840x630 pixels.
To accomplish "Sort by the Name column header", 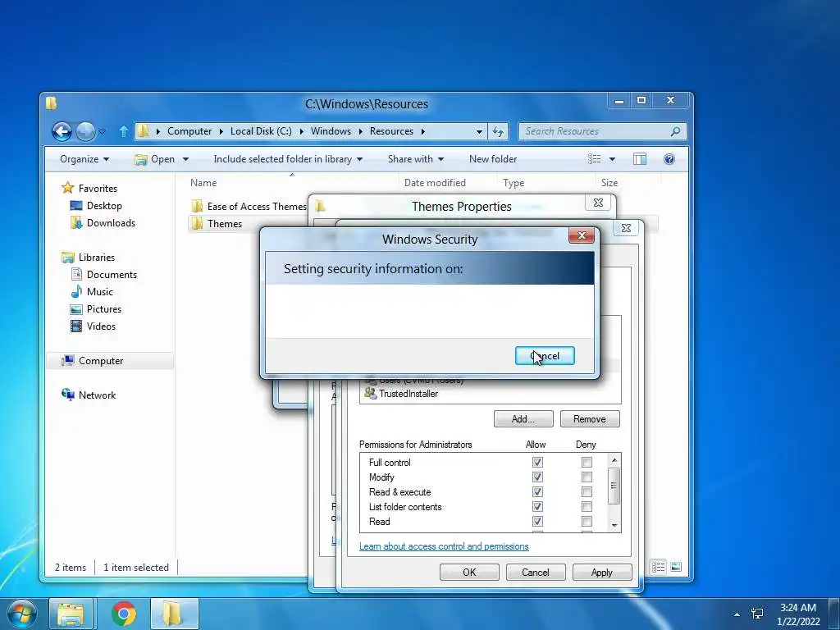I will (x=203, y=183).
